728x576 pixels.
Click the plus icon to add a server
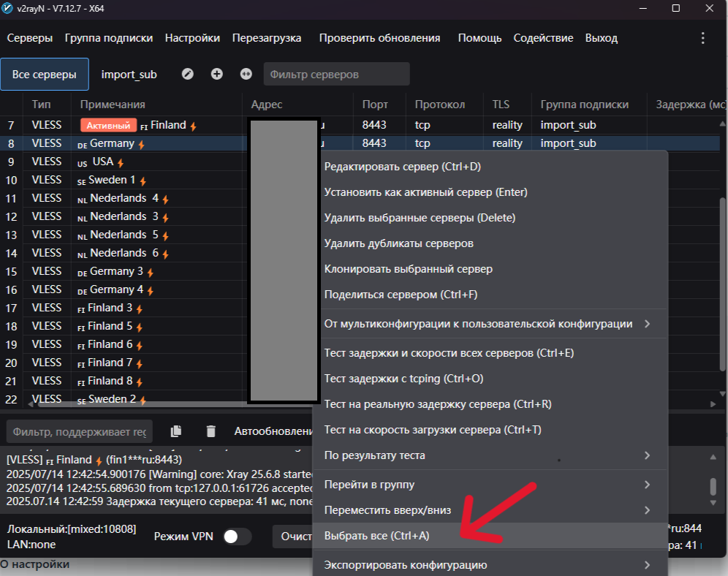(217, 73)
